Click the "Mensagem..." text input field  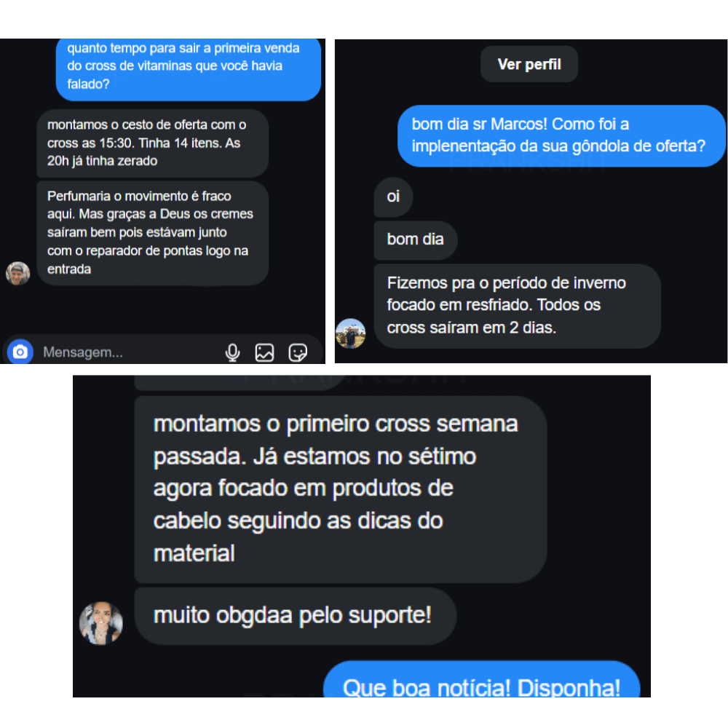tap(125, 352)
